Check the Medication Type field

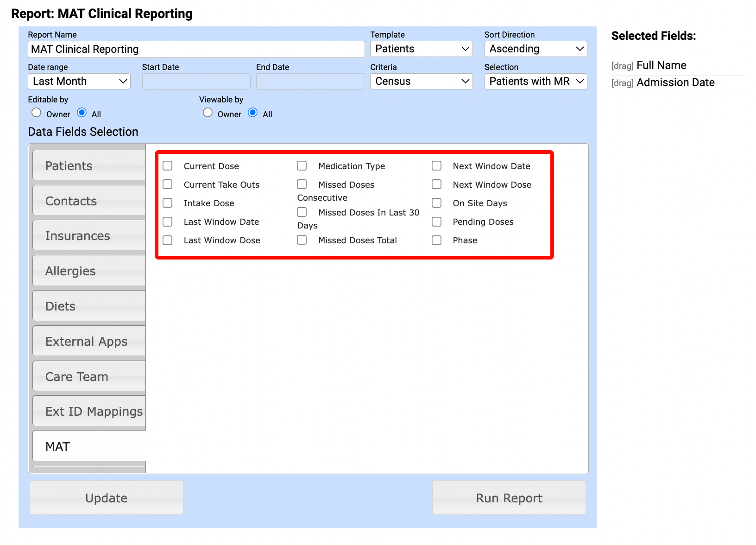pos(302,165)
